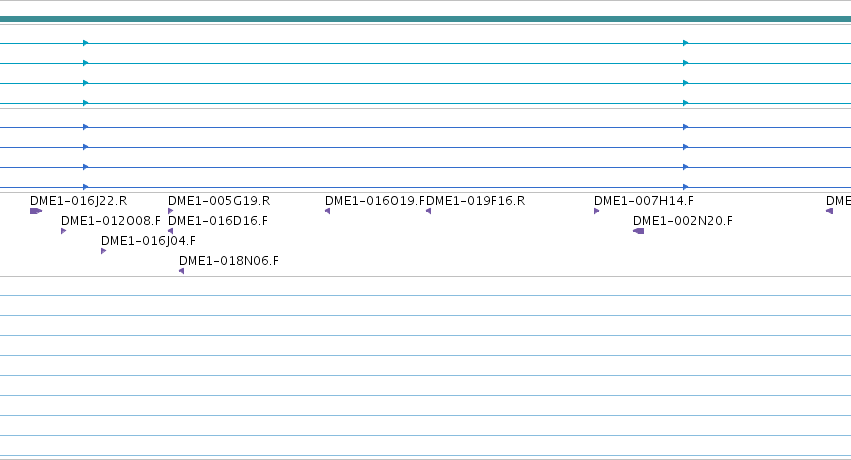Click the arrow glyph under DME1-016J04.F
The height and width of the screenshot is (460, 851).
click(103, 251)
